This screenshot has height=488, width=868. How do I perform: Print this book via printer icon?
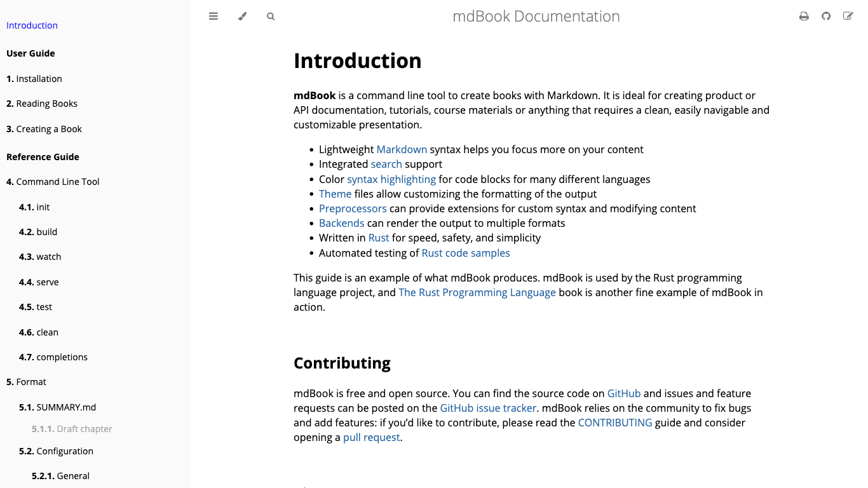(x=804, y=17)
